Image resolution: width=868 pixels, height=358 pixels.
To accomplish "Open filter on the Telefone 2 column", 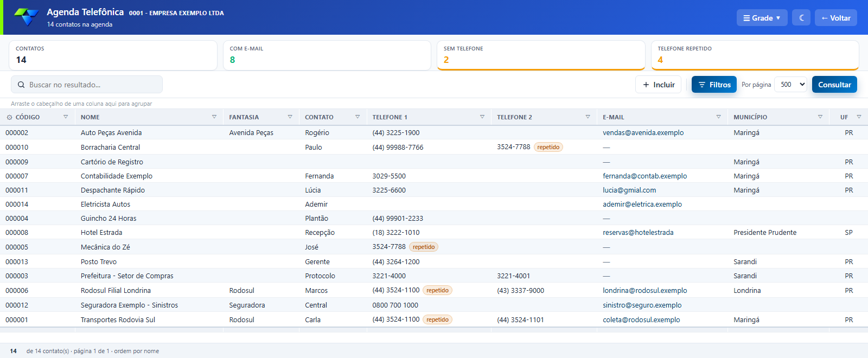I will tap(588, 117).
